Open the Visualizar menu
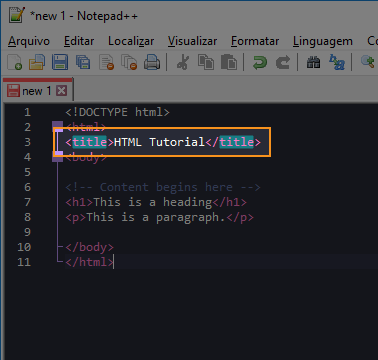Image resolution: width=378 pixels, height=360 pixels. 192,41
